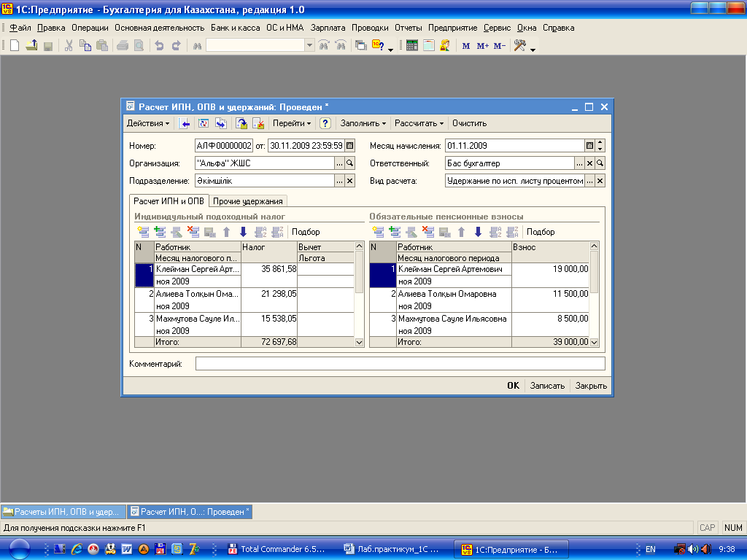
Task: Click the M- memory button
Action: click(x=499, y=46)
